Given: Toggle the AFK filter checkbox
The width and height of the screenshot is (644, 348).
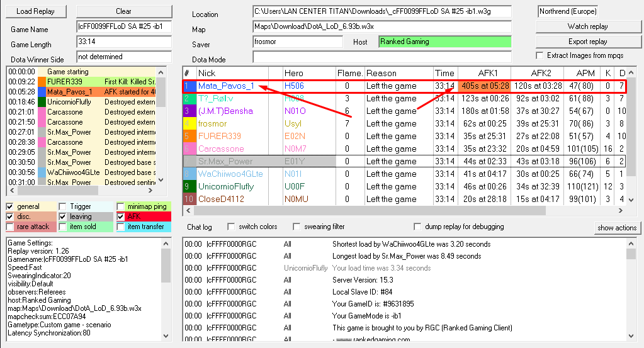Looking at the screenshot, I should (x=120, y=216).
